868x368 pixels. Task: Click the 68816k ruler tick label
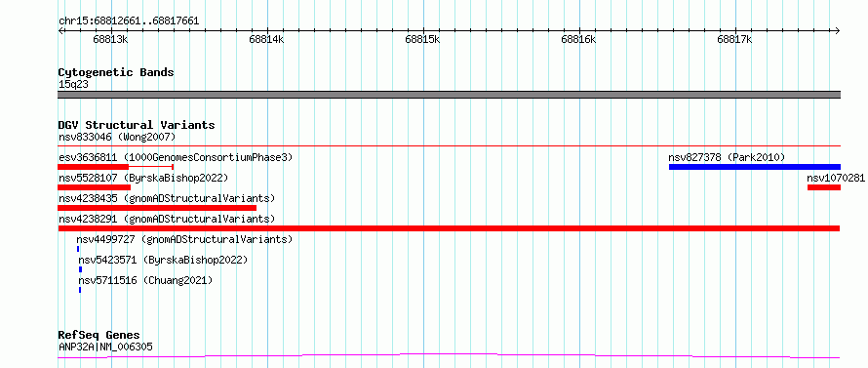click(x=579, y=39)
